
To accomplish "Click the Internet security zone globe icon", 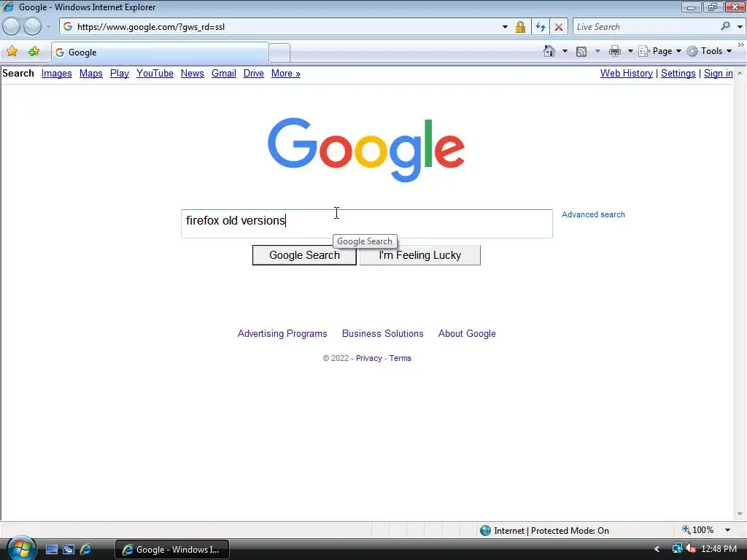I will (485, 531).
